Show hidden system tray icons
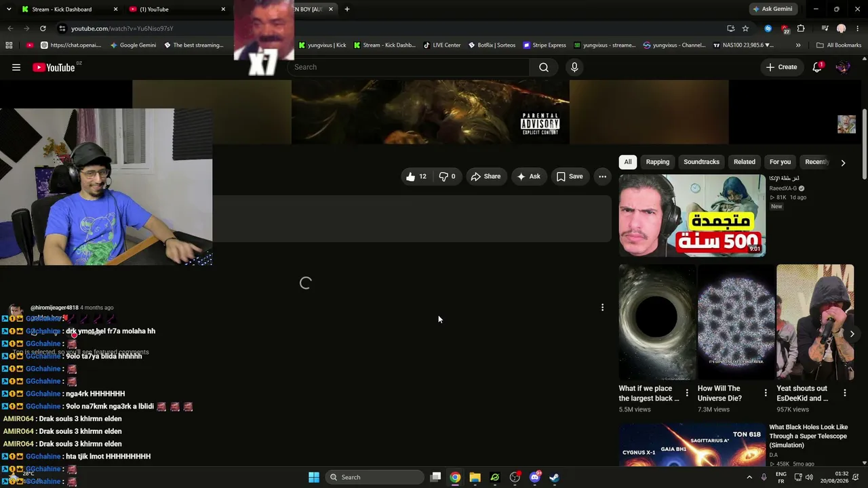 point(749,477)
